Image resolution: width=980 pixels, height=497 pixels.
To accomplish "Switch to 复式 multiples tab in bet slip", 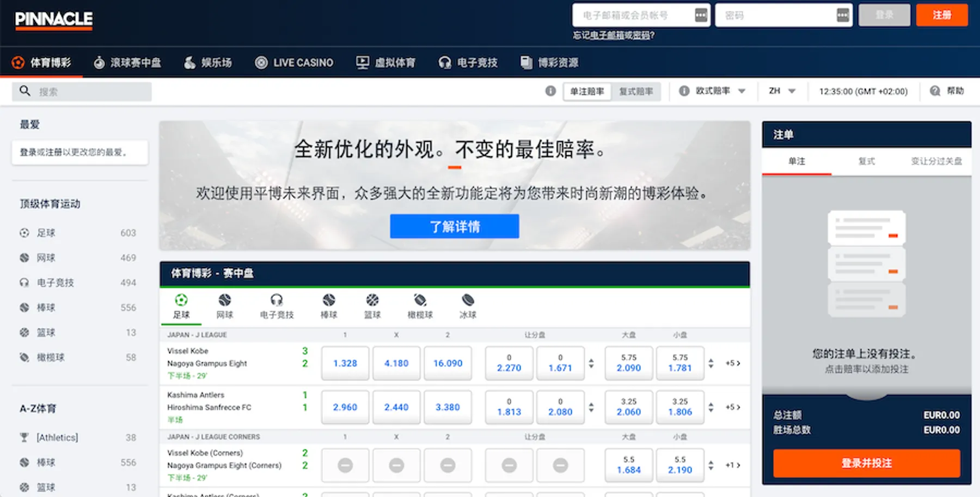I will (x=866, y=161).
